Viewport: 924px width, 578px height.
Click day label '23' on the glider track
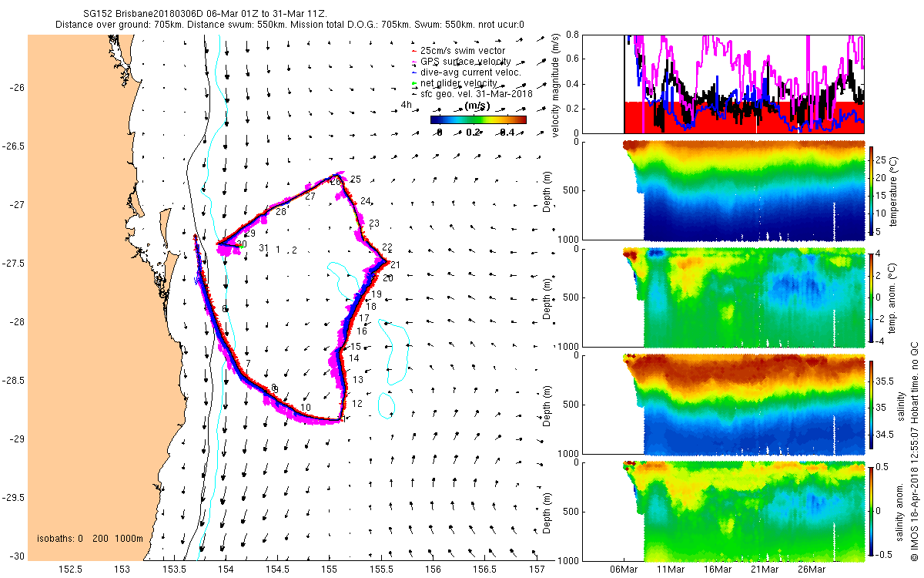[x=374, y=223]
